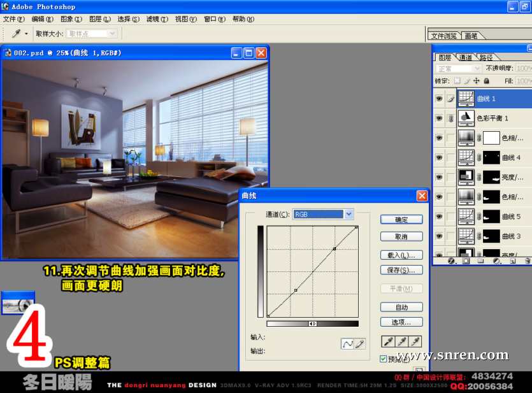Image resolution: width=532 pixels, height=393 pixels.
Task: Pick the black point eyedropper in Curves
Action: (388, 341)
